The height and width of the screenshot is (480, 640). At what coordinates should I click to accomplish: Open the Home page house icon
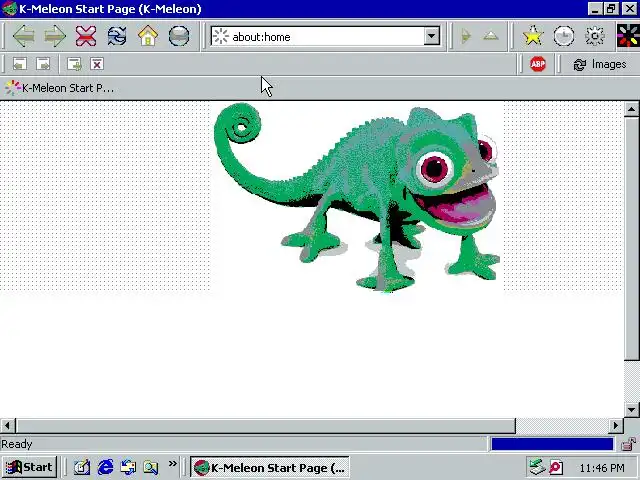click(148, 36)
